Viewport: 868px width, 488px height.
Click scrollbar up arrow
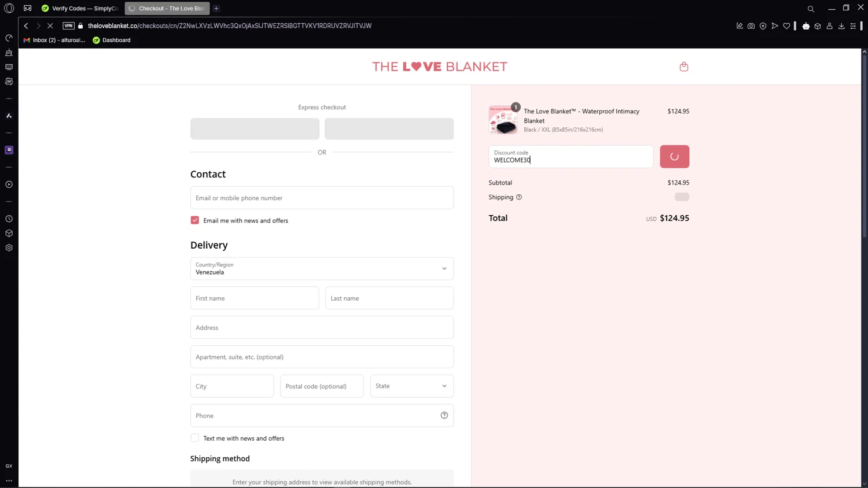coord(865,51)
